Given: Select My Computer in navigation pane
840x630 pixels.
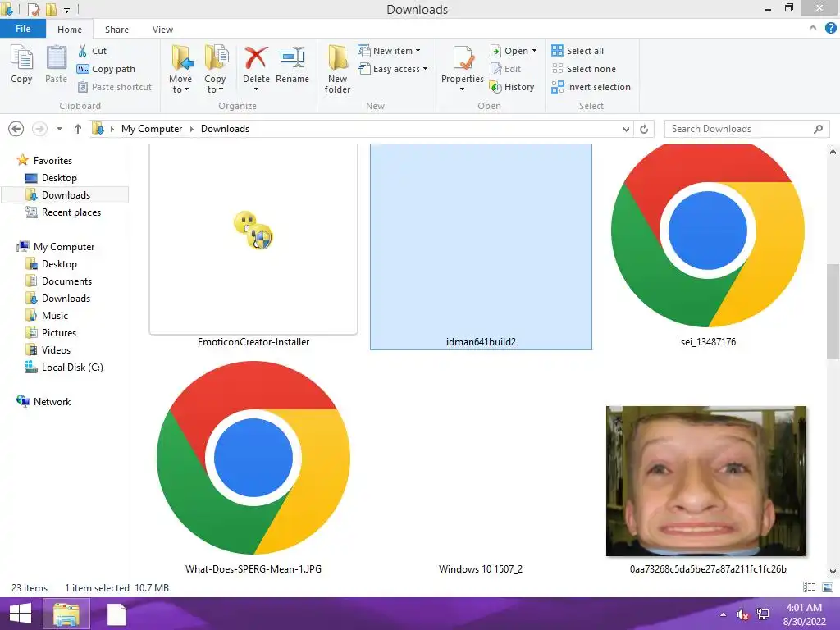Looking at the screenshot, I should pyautogui.click(x=56, y=246).
